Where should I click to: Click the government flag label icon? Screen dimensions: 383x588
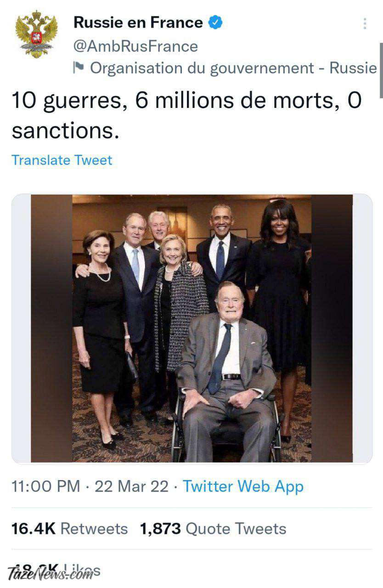pos(79,68)
